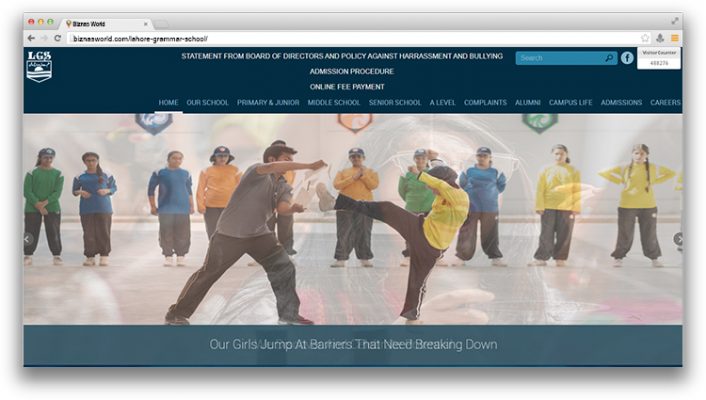
Task: Click inside the site Search field
Action: click(x=558, y=58)
